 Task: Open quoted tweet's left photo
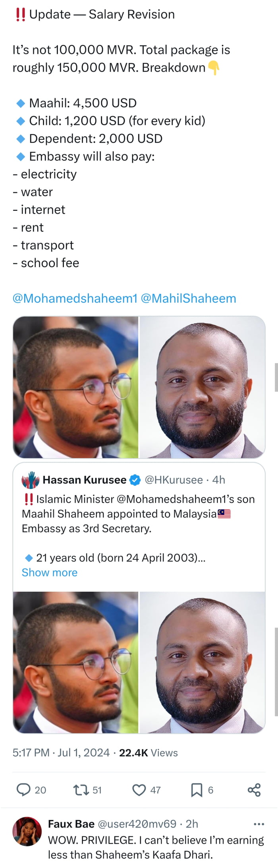point(76,662)
